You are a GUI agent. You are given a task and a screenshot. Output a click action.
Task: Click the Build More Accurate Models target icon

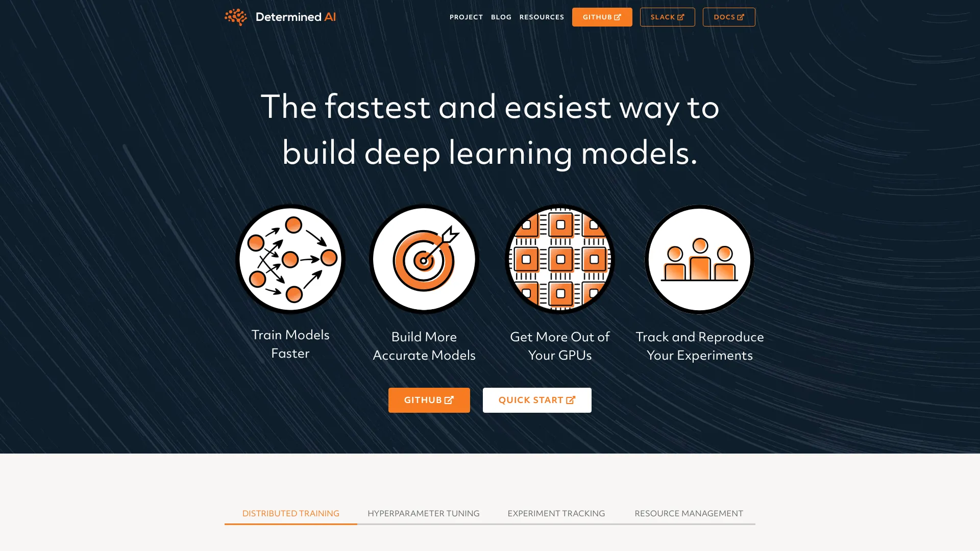tap(424, 259)
